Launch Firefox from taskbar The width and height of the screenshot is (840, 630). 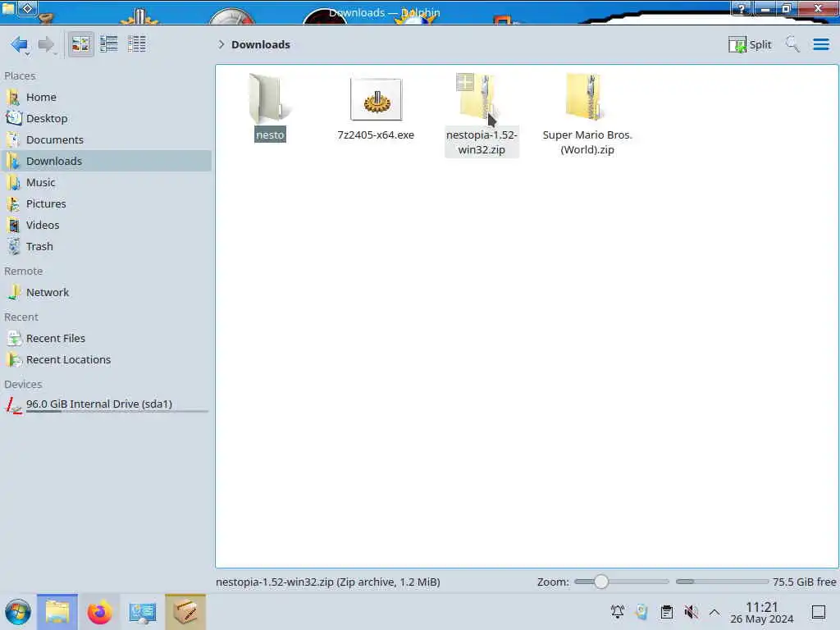99,612
